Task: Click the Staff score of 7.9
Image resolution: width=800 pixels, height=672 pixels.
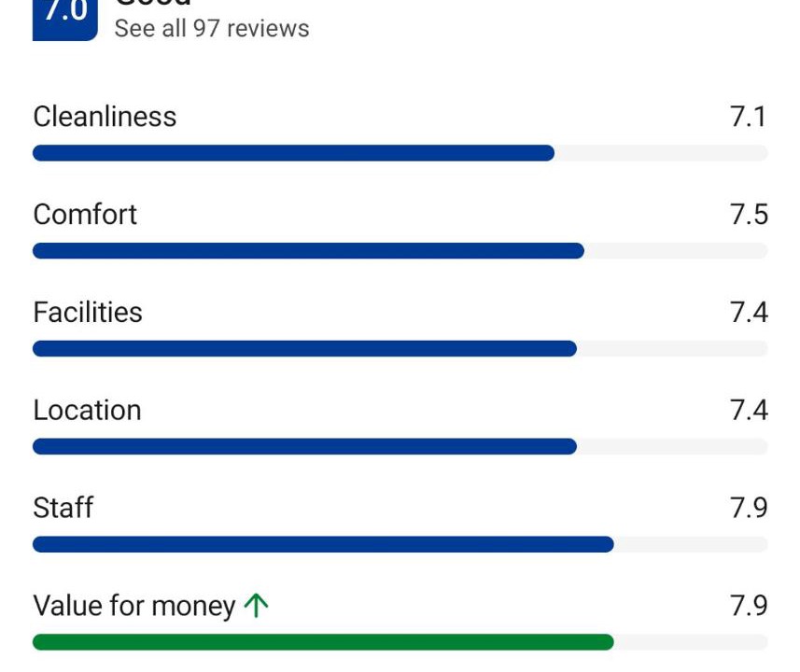Action: pos(748,509)
